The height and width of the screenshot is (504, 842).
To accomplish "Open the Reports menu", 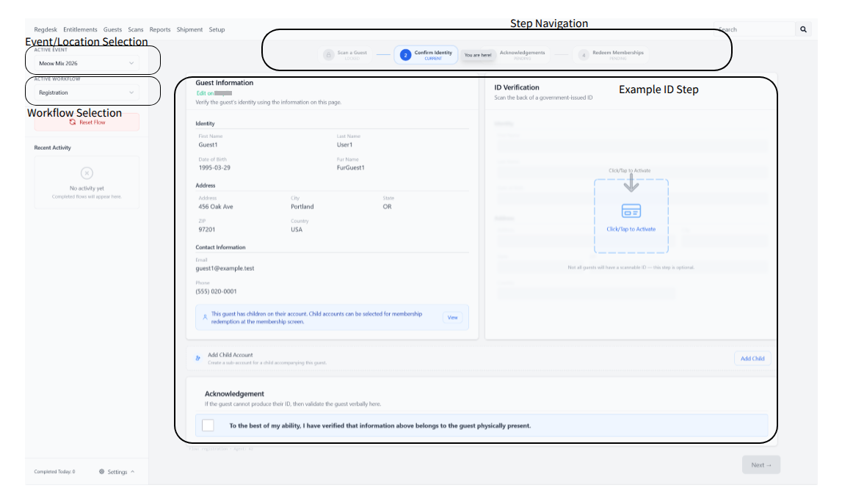I will pyautogui.click(x=160, y=29).
